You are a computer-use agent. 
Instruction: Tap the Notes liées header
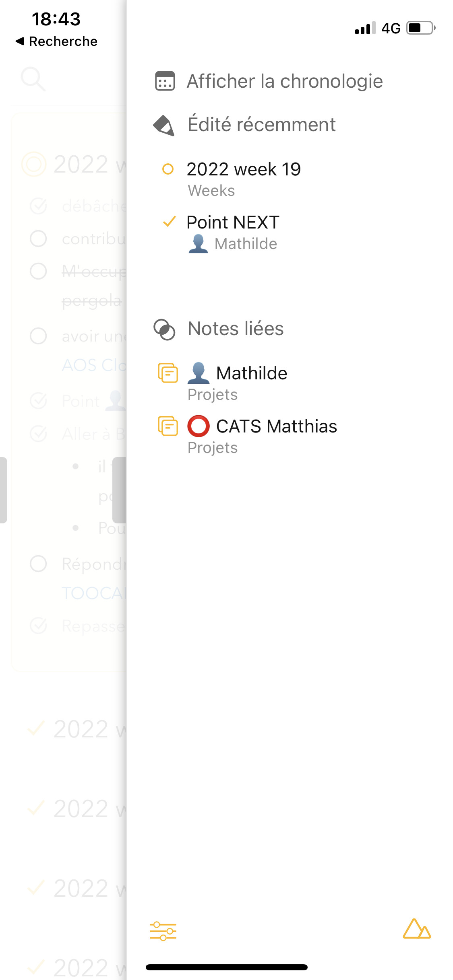(x=236, y=329)
